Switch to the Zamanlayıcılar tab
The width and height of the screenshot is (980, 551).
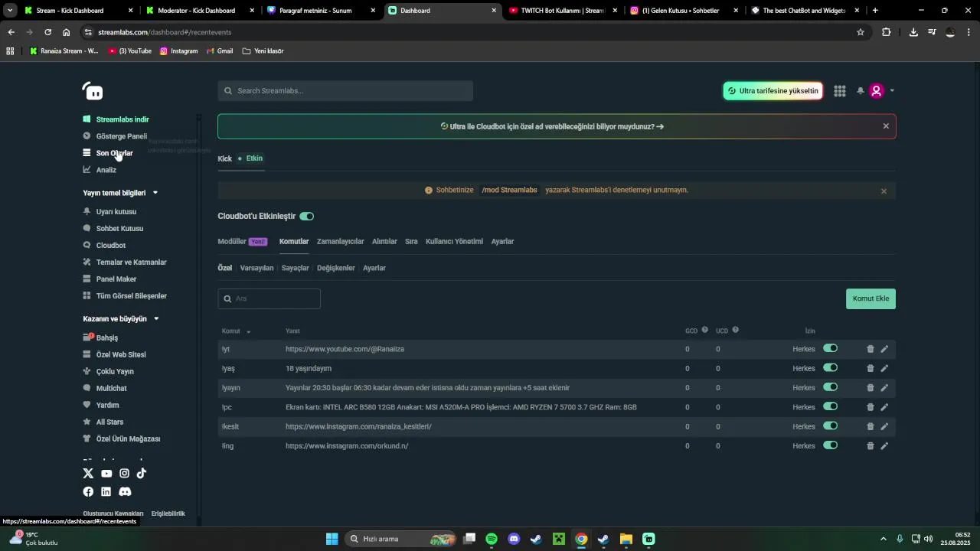pos(340,242)
